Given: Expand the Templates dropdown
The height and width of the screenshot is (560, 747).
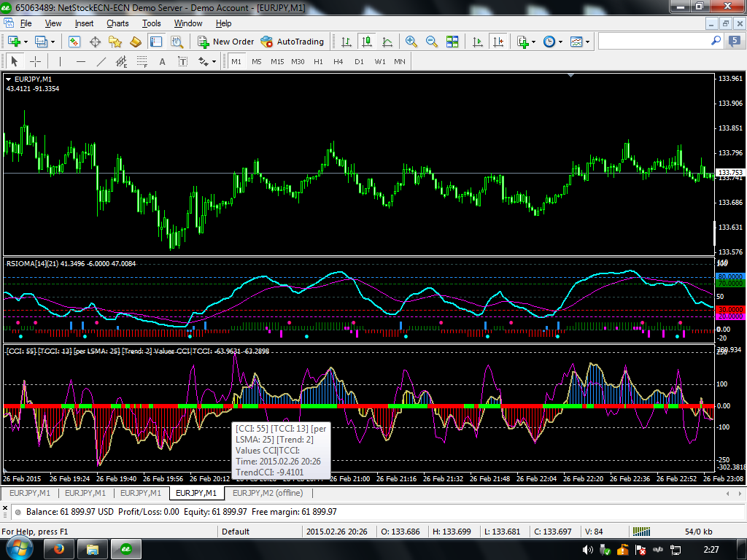Looking at the screenshot, I should point(580,42).
